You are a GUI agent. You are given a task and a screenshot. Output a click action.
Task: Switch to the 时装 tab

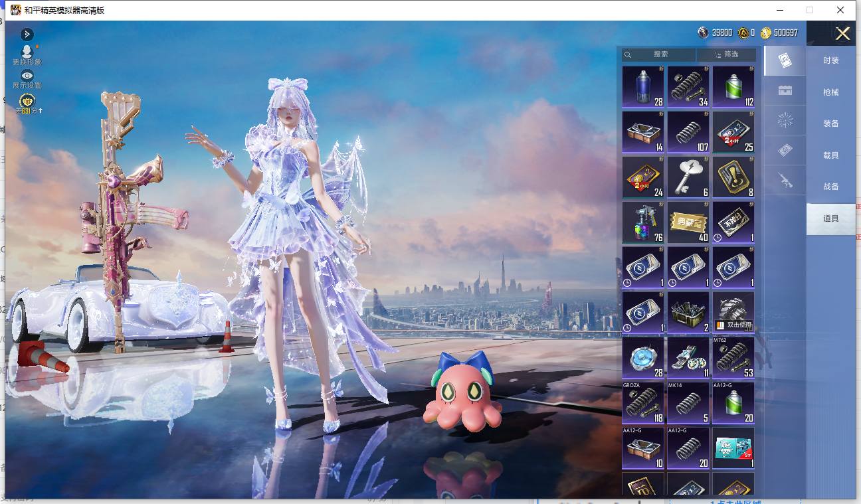pos(830,60)
